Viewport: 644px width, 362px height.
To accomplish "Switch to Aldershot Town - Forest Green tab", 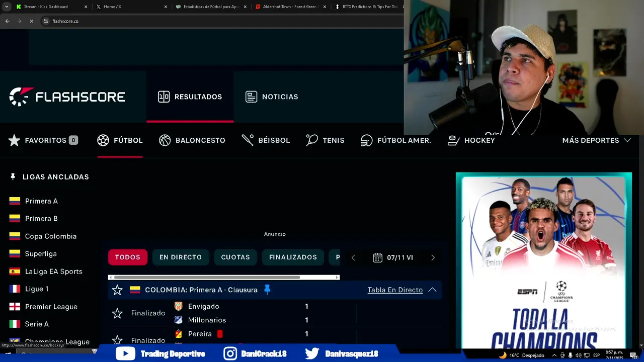I will (291, 7).
